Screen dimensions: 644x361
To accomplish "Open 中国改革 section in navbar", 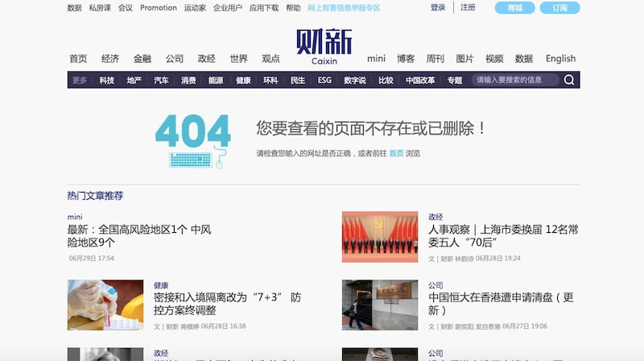I will click(420, 81).
